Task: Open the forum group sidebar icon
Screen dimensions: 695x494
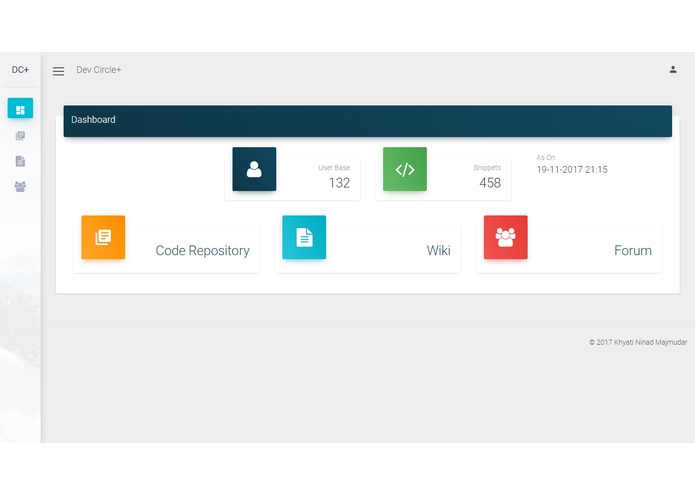Action: pos(20,187)
